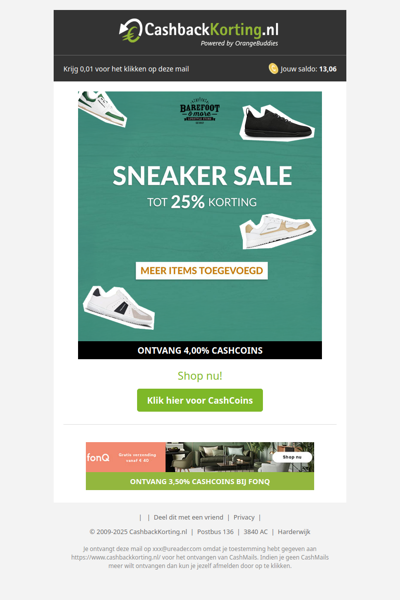
Task: Click the black sneaker image
Action: pyautogui.click(x=276, y=123)
